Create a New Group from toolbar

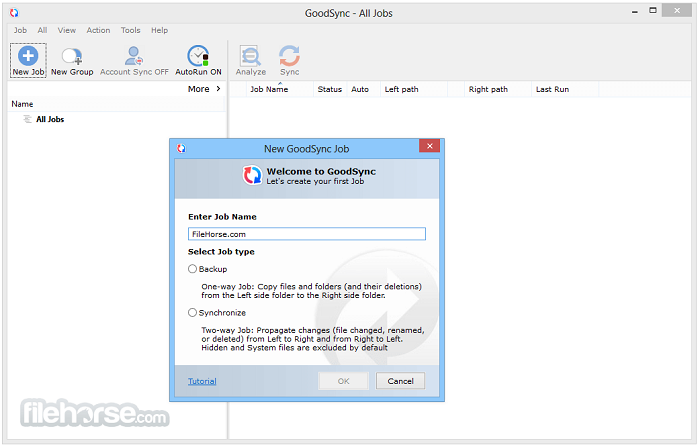pos(72,61)
